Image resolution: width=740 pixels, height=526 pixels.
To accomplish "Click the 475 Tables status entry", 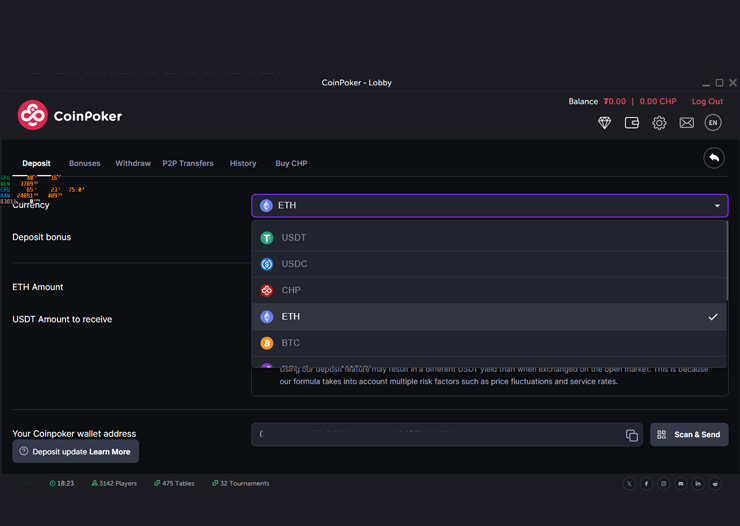I will [x=174, y=484].
